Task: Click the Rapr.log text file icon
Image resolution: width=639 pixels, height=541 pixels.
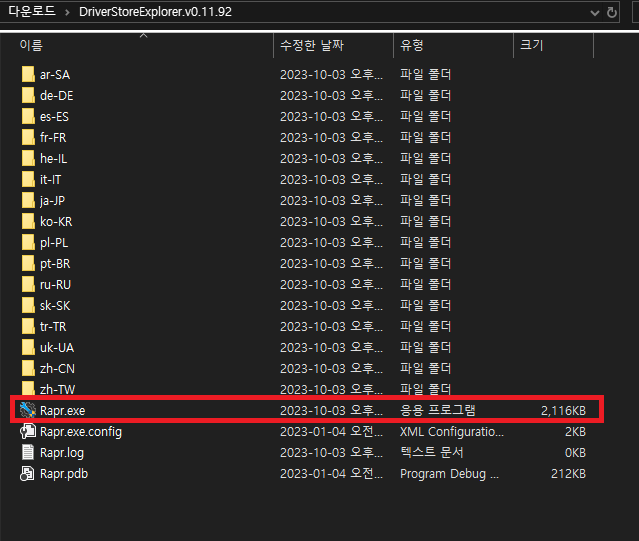Action: pos(28,453)
